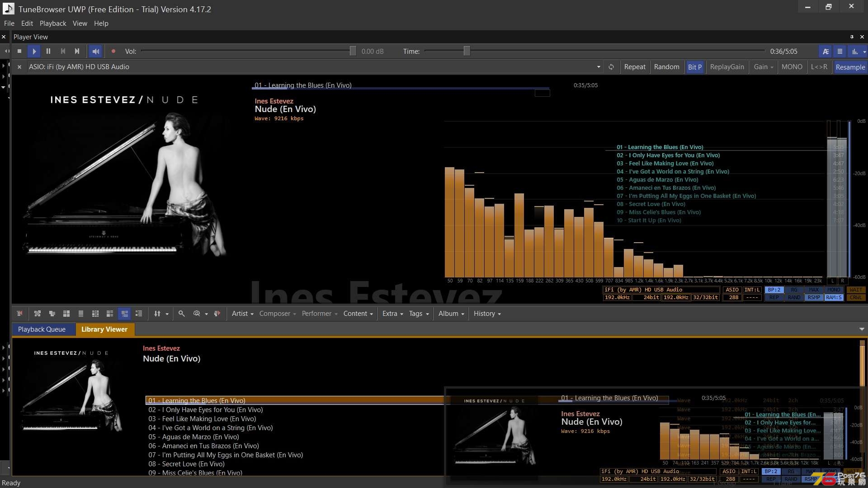Click the highlighted album detail view icon
Image resolution: width=868 pixels, height=488 pixels.
point(124,314)
